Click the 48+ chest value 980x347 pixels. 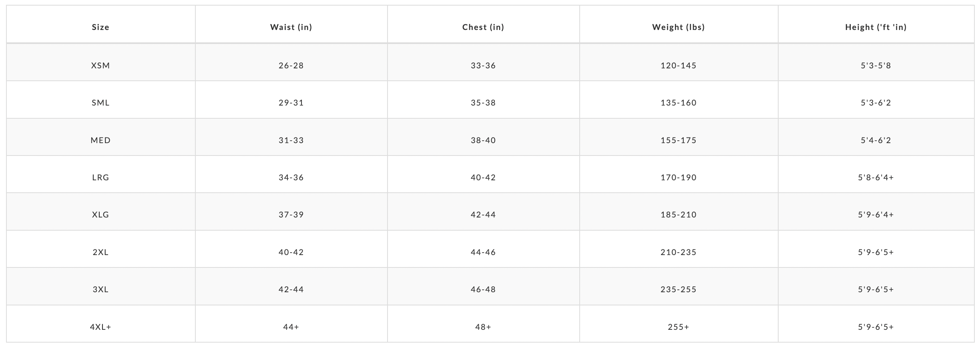(483, 327)
